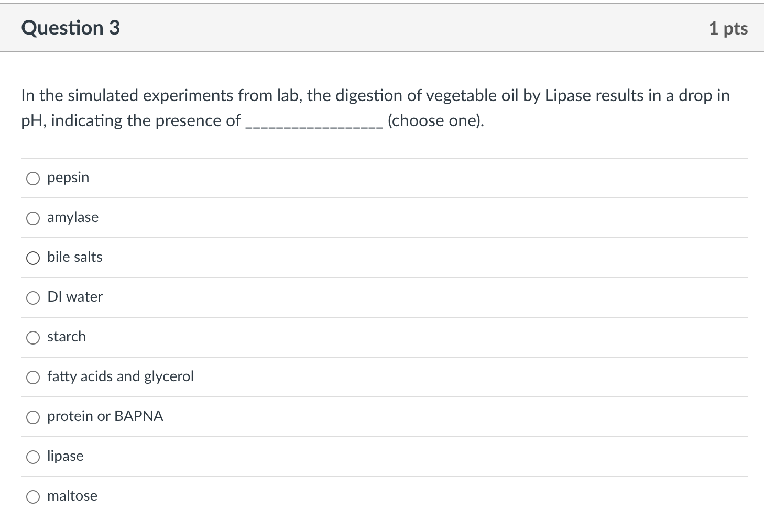764x532 pixels.
Task: Click the maltose label text
Action: pyautogui.click(x=72, y=496)
